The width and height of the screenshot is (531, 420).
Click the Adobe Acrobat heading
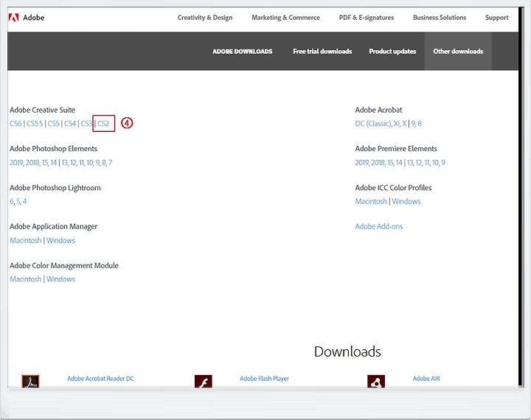tap(378, 110)
